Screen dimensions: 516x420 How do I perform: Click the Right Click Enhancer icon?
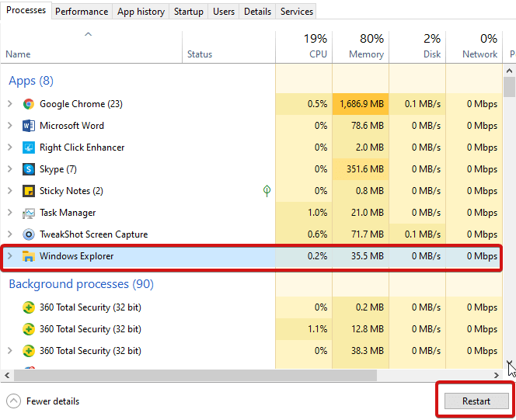pos(29,148)
